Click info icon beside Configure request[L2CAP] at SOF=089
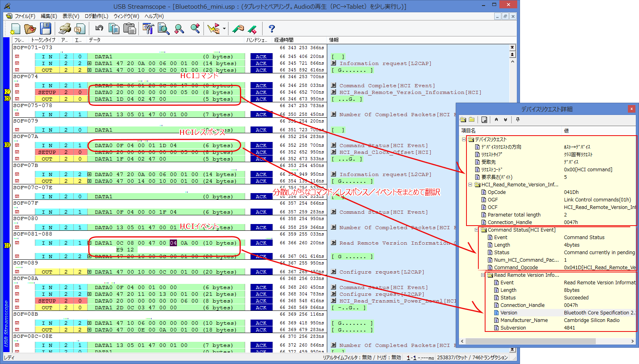This screenshot has width=639, height=364. point(334,272)
